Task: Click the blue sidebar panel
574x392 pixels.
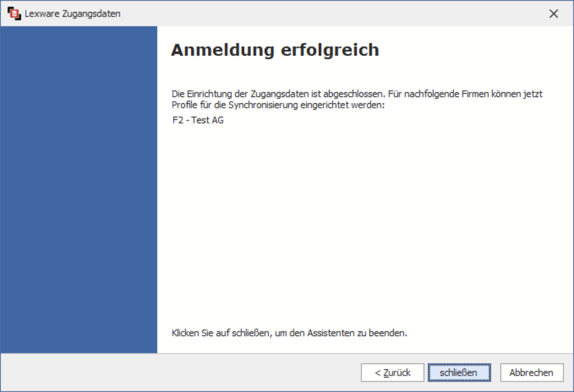Action: click(79, 189)
